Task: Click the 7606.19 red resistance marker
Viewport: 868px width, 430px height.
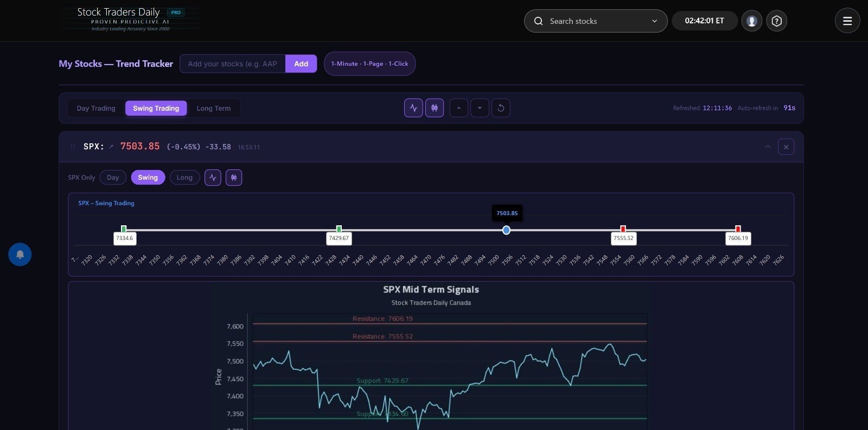Action: pyautogui.click(x=738, y=229)
